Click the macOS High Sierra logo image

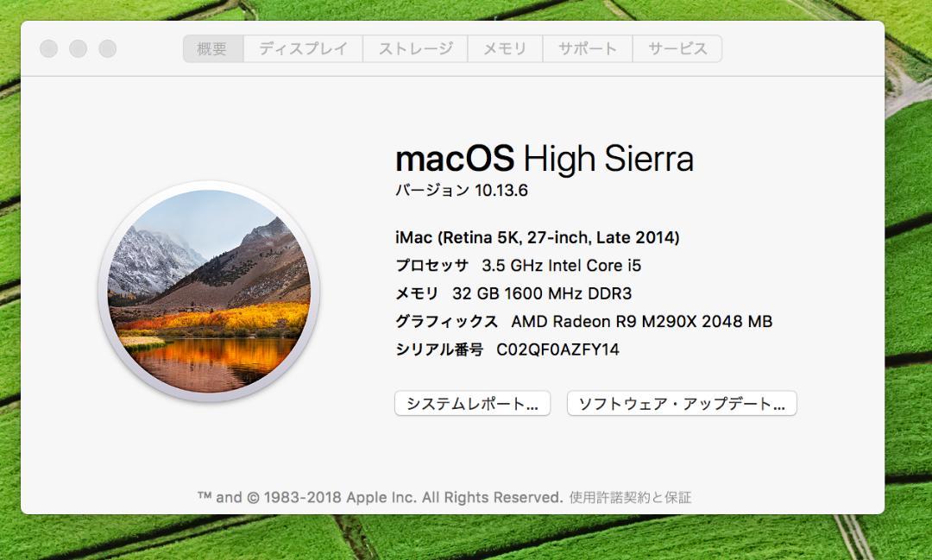209,292
